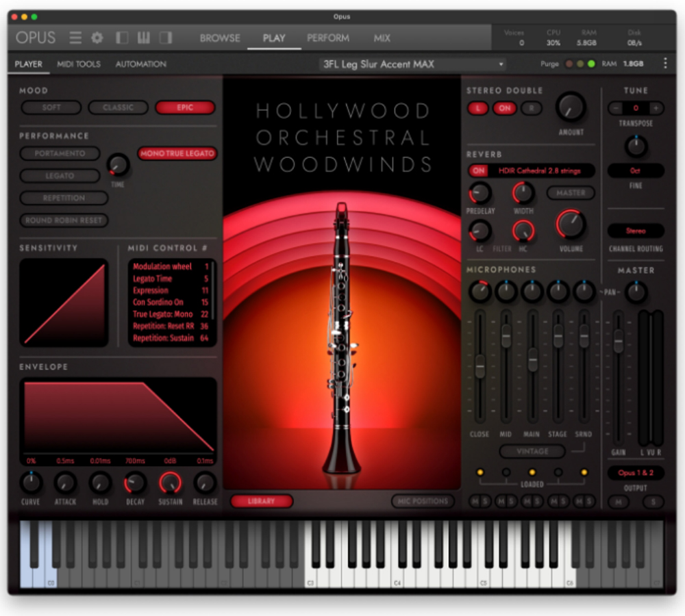The height and width of the screenshot is (616, 685).
Task: Toggle the right sidebar panel icon
Action: [x=166, y=38]
